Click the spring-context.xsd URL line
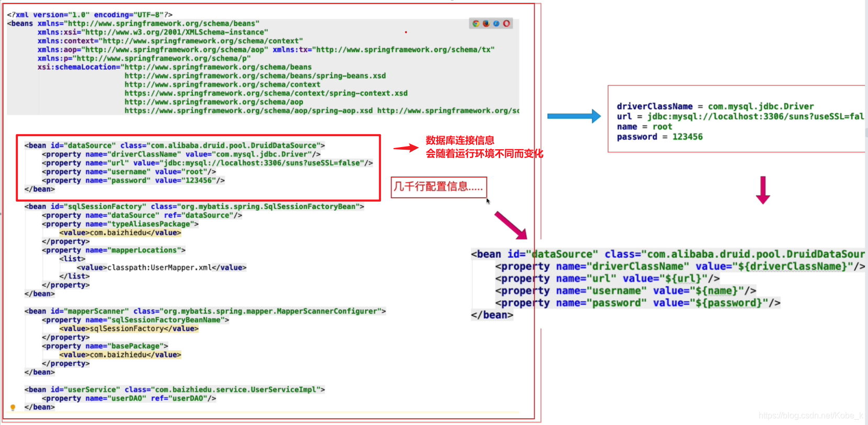The image size is (868, 425). 266,93
